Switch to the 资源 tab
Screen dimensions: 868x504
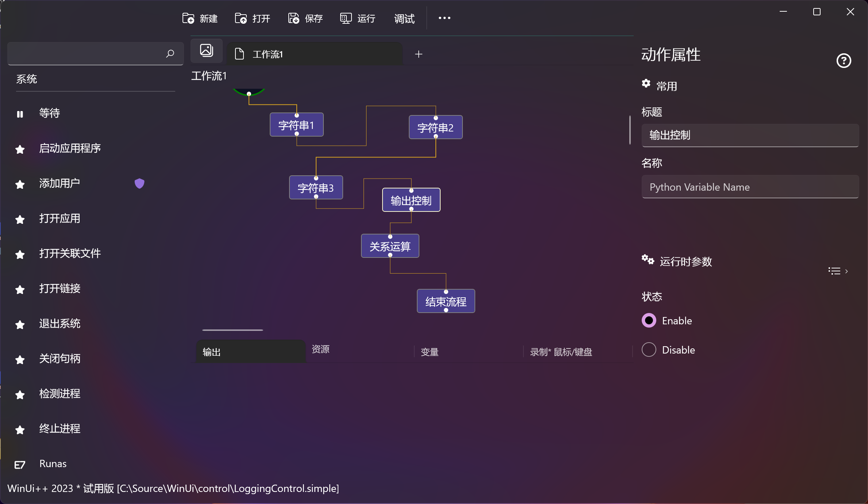point(320,349)
